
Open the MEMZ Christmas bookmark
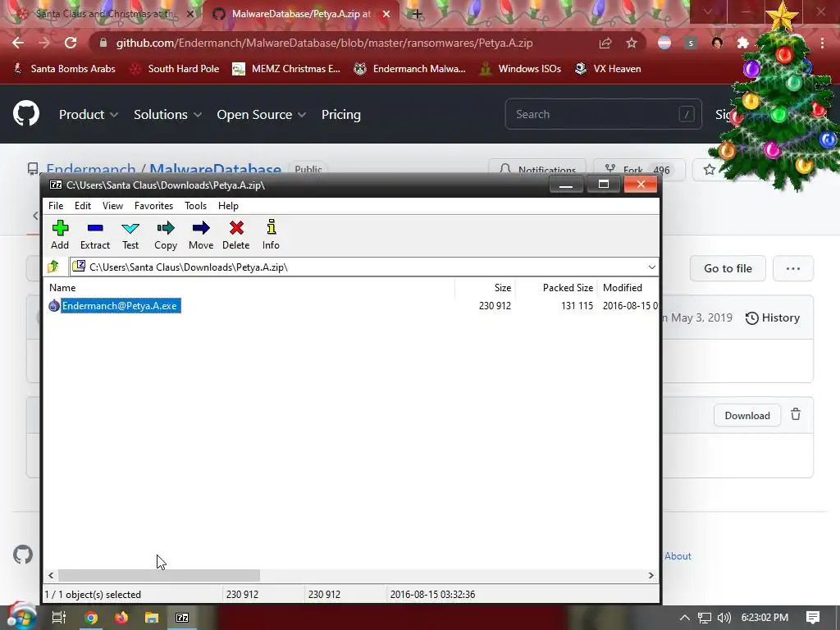pyautogui.click(x=286, y=69)
